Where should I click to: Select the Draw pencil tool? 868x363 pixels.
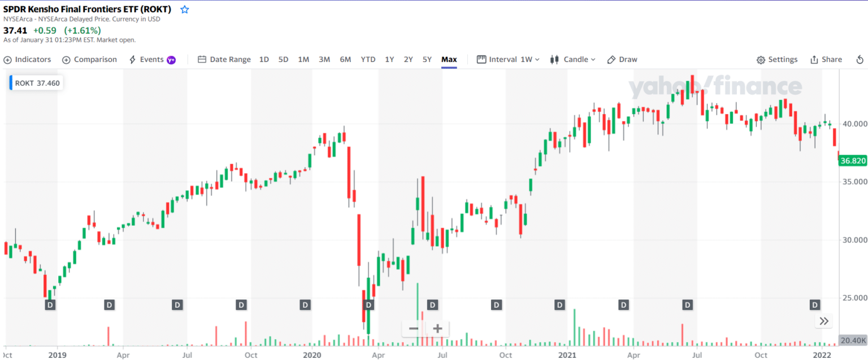click(622, 59)
